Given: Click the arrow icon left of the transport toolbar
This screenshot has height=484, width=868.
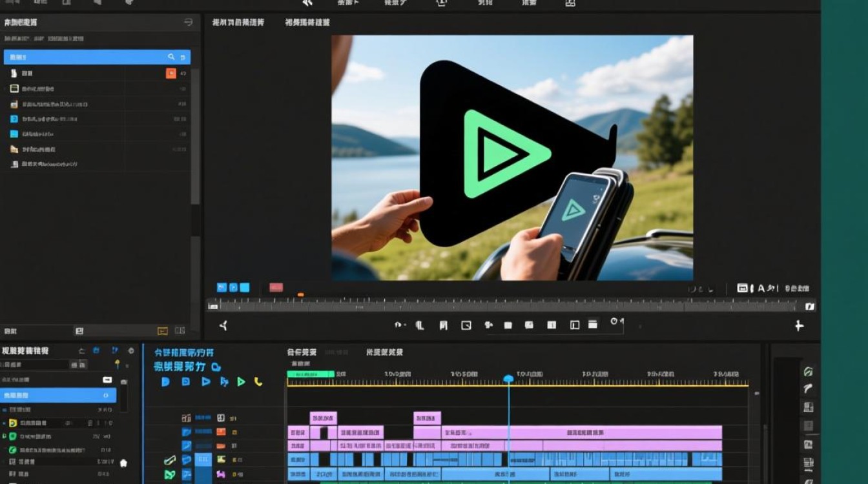Looking at the screenshot, I should pos(223,326).
